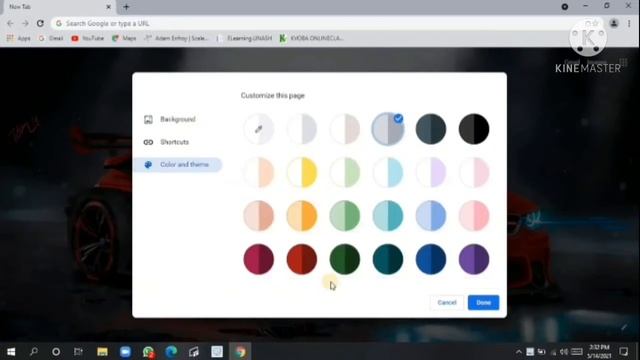
Task: Open File Explorer from the taskbar
Action: [x=102, y=351]
